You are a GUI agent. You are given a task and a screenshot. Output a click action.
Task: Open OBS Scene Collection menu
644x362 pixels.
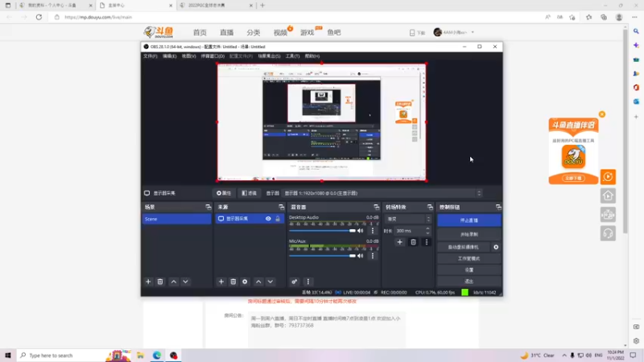[269, 56]
